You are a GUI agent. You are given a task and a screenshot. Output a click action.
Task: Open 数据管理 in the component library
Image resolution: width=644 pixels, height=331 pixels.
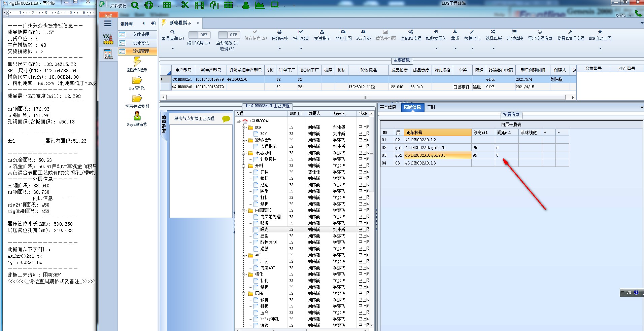point(138,51)
